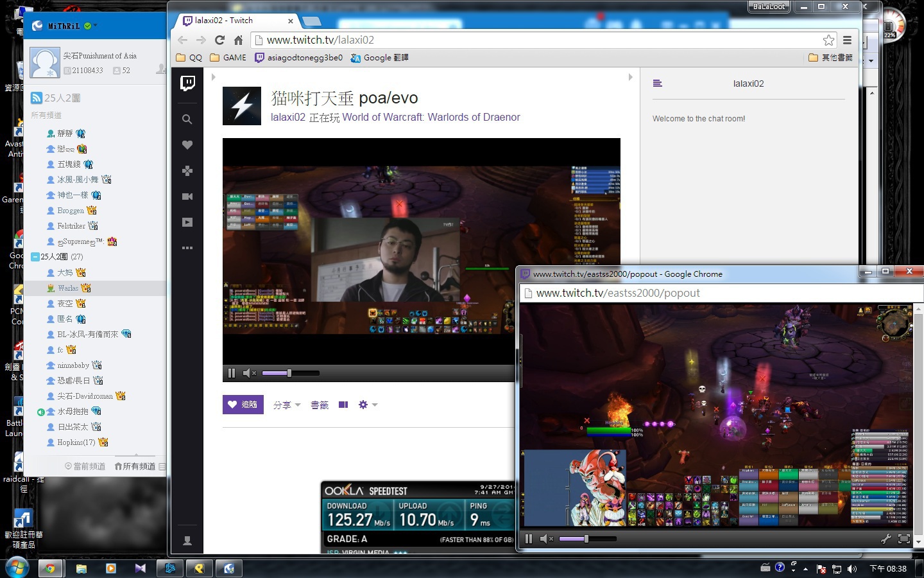The image size is (924, 578).
Task: Reload the lalaxi02 Twitch page
Action: pyautogui.click(x=219, y=40)
